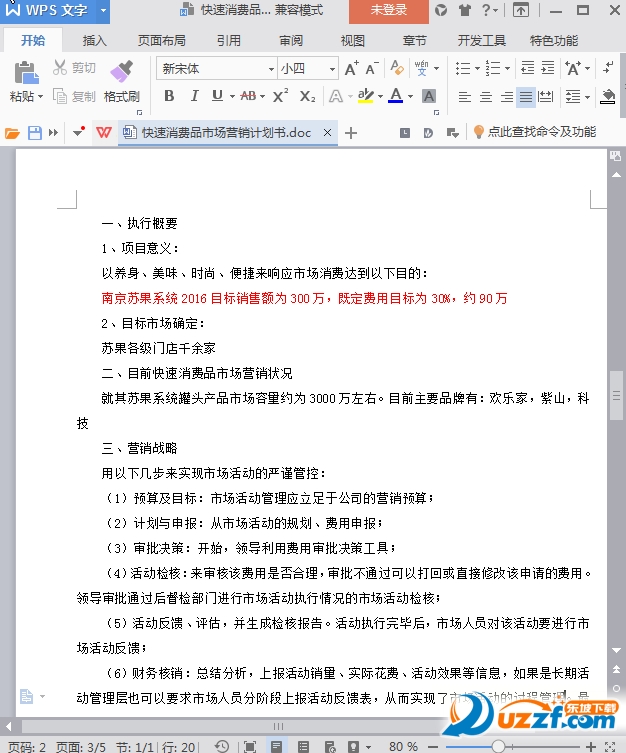Apply the blue font color A
The width and height of the screenshot is (626, 753).
[396, 96]
